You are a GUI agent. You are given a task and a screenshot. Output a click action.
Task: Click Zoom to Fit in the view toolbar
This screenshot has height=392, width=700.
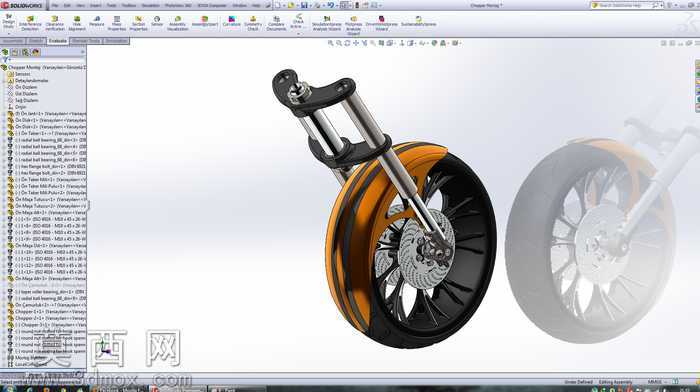pos(331,43)
